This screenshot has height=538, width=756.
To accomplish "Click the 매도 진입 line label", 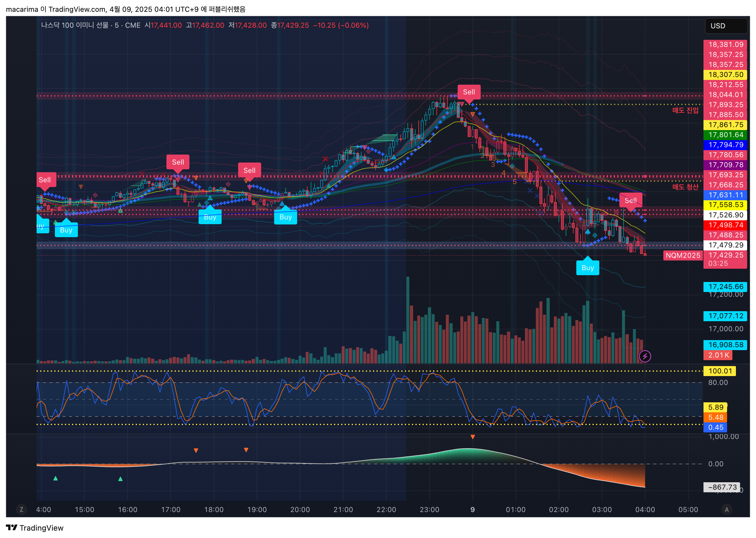I will click(x=685, y=110).
